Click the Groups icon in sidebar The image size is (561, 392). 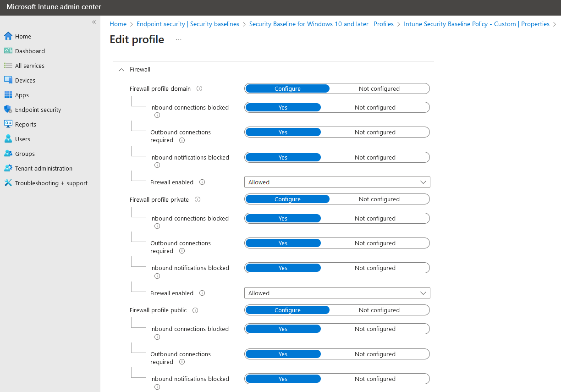(8, 154)
